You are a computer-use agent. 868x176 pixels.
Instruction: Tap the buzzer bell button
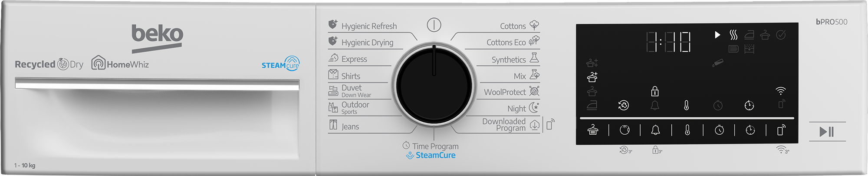point(656,130)
